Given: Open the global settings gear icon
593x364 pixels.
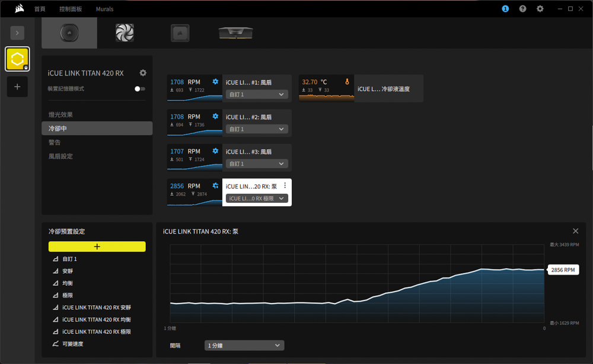Looking at the screenshot, I should pyautogui.click(x=540, y=9).
